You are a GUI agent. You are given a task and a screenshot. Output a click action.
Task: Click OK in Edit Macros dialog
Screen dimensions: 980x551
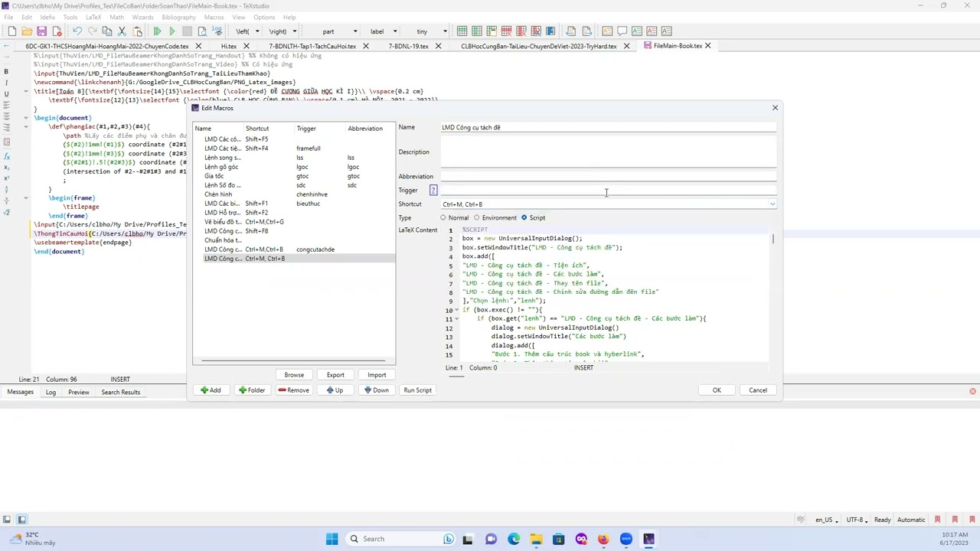pyautogui.click(x=717, y=390)
